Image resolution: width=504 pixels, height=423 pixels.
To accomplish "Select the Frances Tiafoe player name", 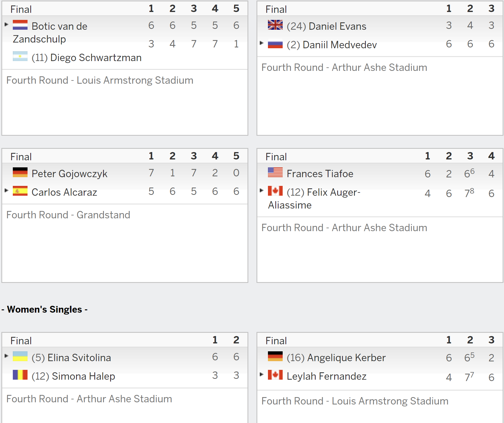I will [x=320, y=174].
